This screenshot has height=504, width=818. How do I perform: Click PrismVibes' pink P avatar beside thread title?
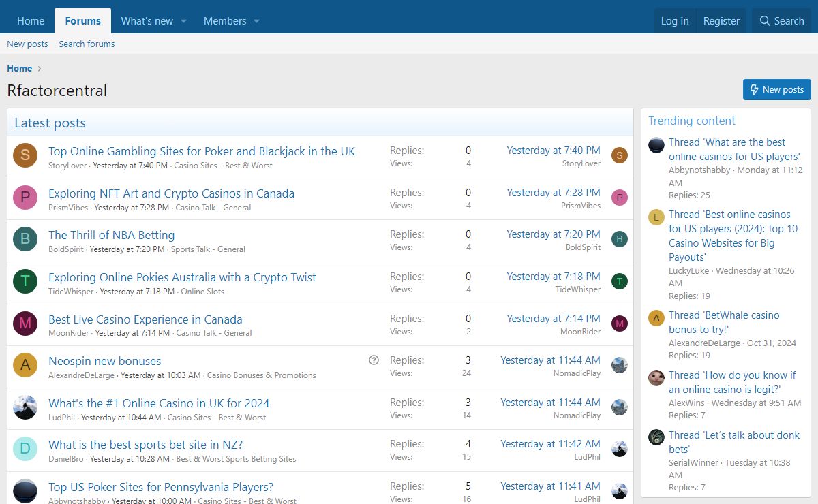25,198
